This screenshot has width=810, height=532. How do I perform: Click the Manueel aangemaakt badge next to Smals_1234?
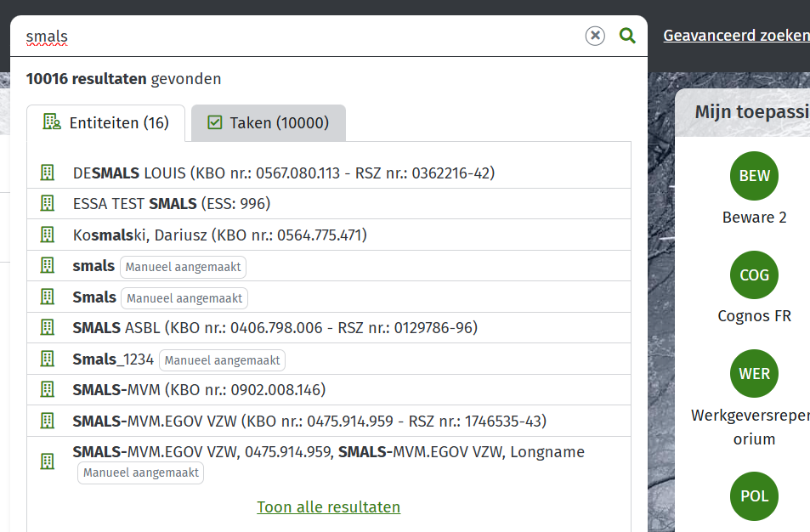click(222, 360)
